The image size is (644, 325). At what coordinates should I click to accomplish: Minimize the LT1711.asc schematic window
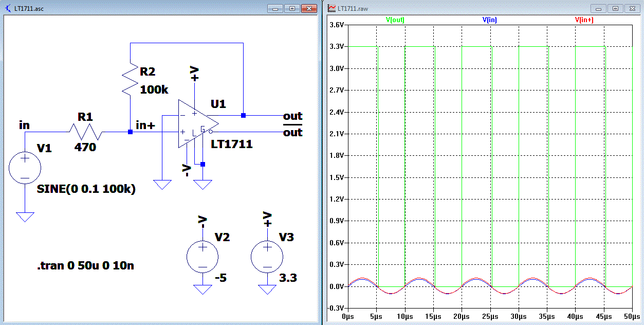276,9
